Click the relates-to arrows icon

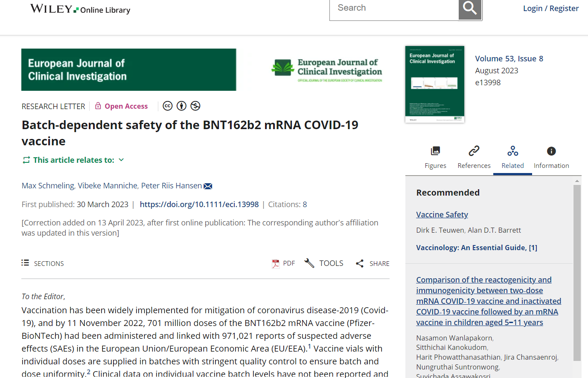(x=26, y=160)
